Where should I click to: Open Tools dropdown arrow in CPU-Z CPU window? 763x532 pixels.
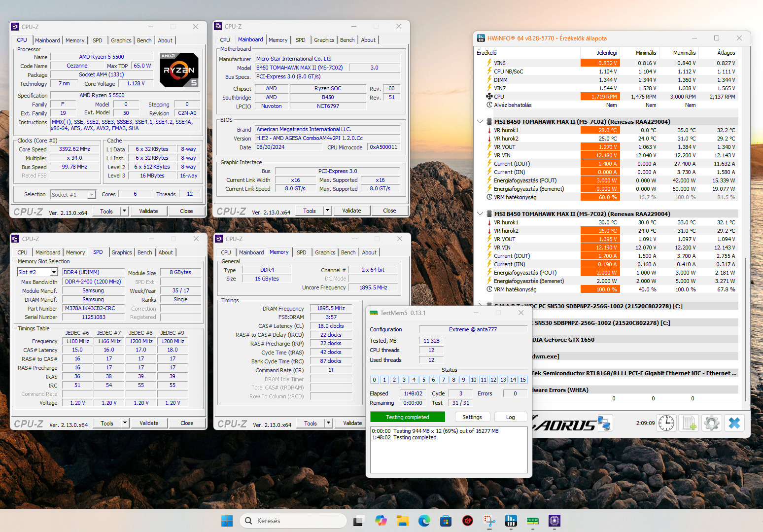point(124,211)
